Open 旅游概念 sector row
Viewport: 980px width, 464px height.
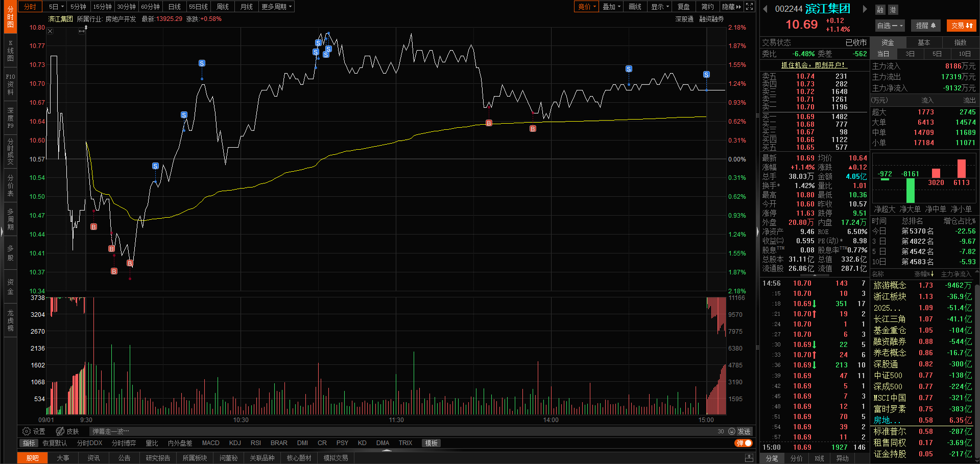pyautogui.click(x=922, y=285)
